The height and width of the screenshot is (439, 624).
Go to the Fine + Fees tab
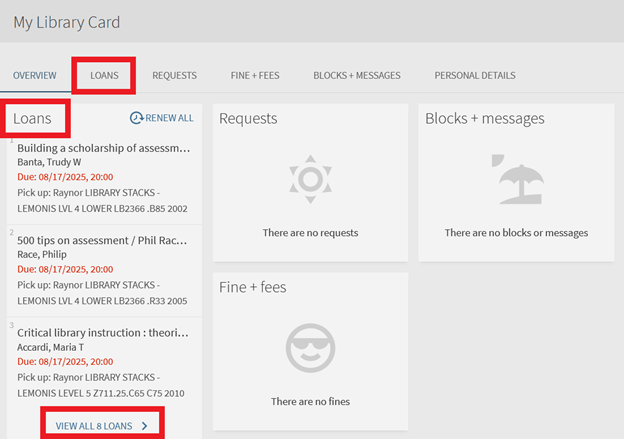[x=254, y=75]
